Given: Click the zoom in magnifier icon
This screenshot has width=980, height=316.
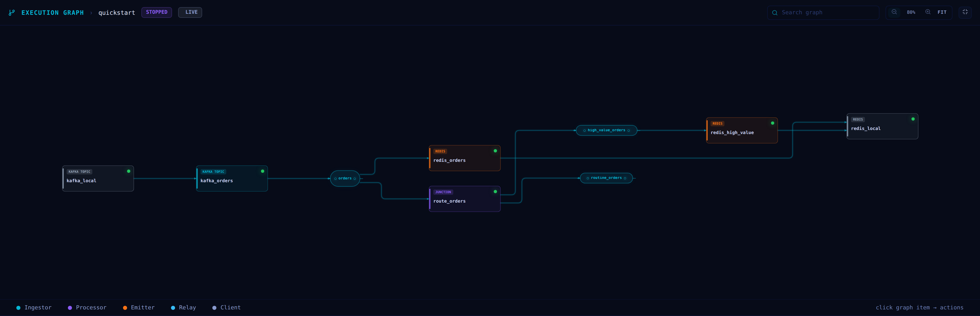Looking at the screenshot, I should point(928,12).
